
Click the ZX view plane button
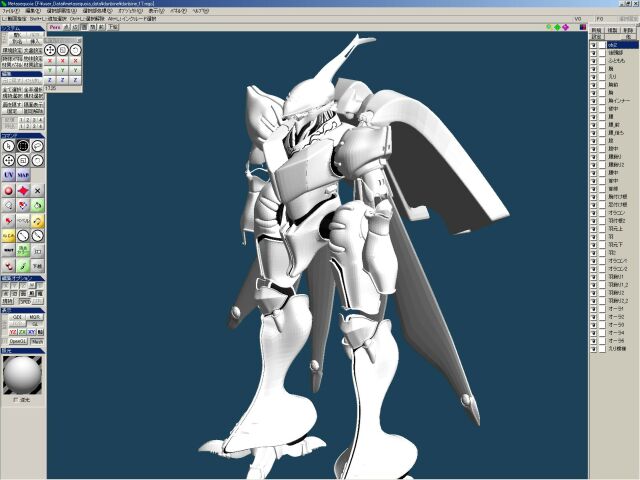(x=22, y=332)
